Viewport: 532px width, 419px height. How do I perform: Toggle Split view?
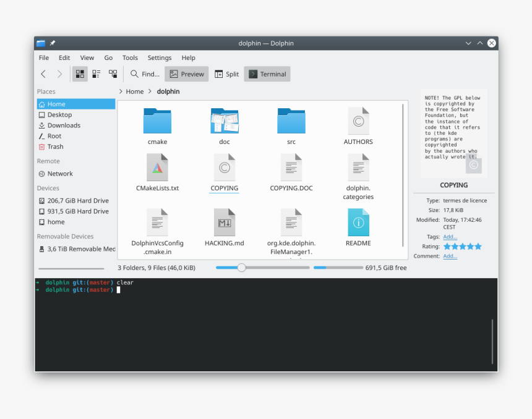pyautogui.click(x=226, y=74)
